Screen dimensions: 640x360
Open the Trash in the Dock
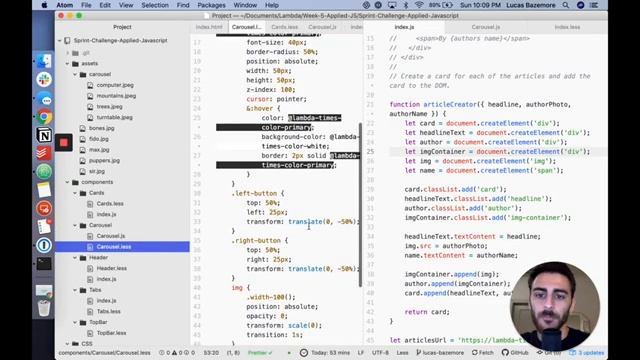click(44, 308)
